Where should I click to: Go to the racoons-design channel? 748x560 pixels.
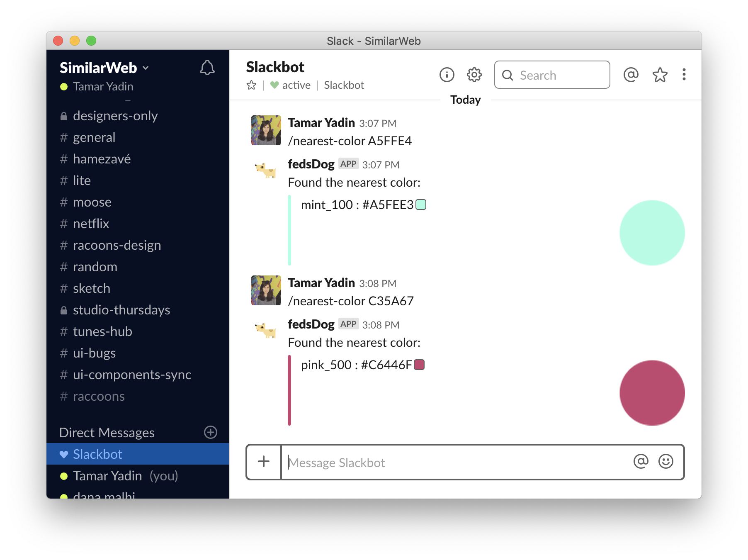coord(137,245)
